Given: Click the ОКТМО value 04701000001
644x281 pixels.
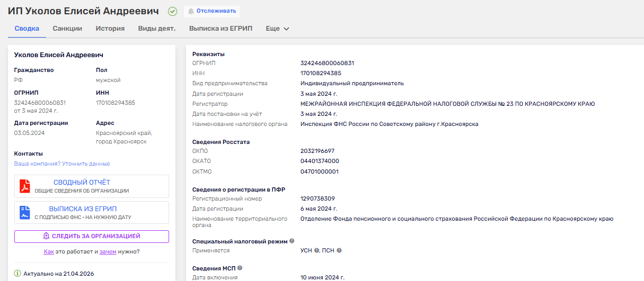Looking at the screenshot, I should click(x=319, y=172).
